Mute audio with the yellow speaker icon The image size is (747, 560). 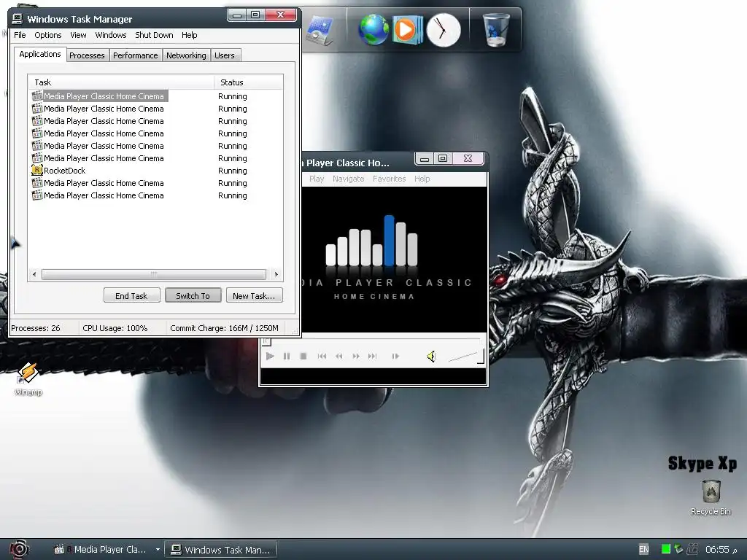coord(431,356)
